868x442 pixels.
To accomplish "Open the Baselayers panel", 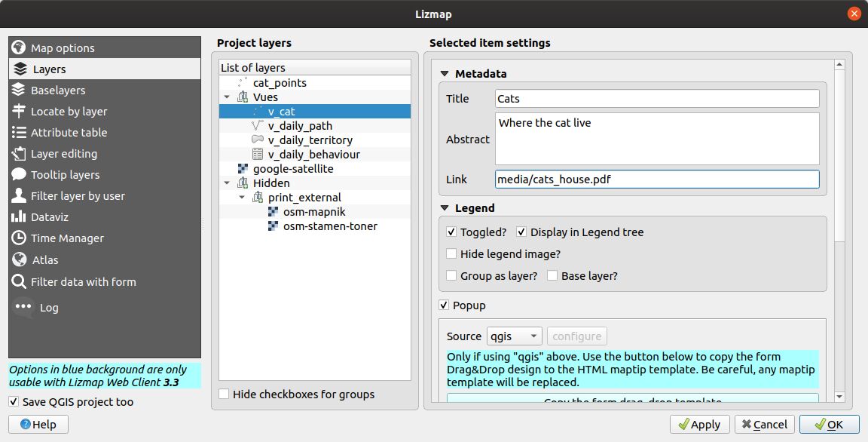I will [x=105, y=90].
